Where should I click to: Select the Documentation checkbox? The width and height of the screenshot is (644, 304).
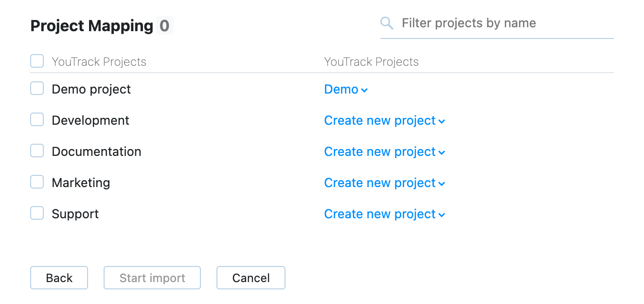click(x=37, y=151)
